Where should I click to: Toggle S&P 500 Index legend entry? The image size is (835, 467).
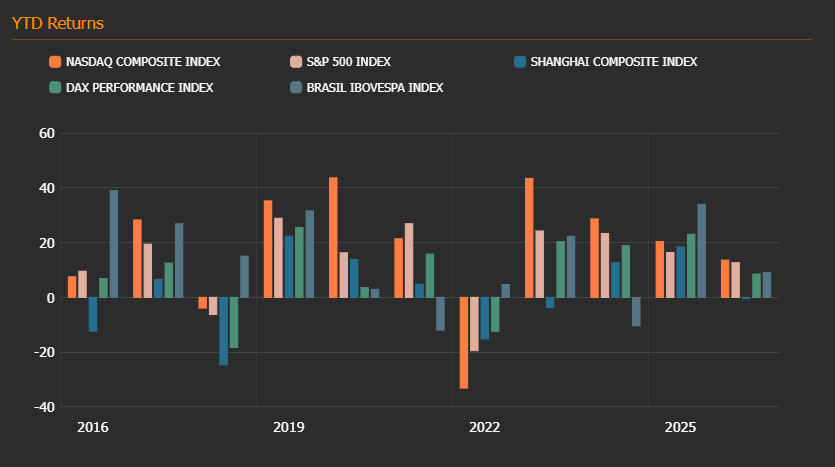(340, 62)
